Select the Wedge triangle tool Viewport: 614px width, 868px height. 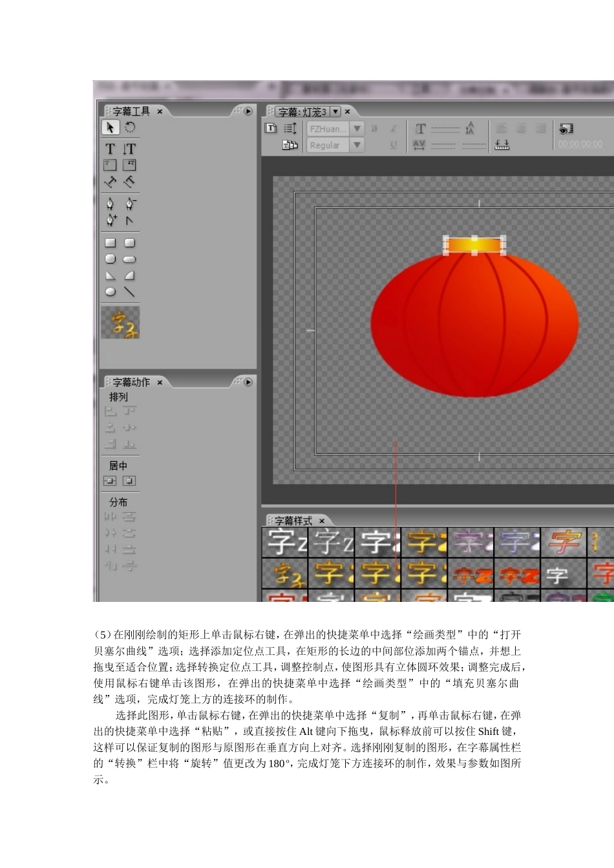point(111,275)
